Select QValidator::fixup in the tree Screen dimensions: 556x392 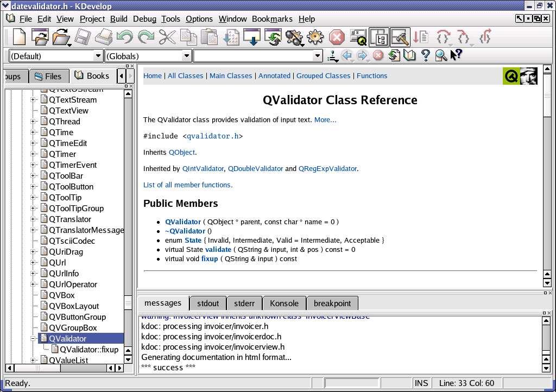tap(89, 350)
